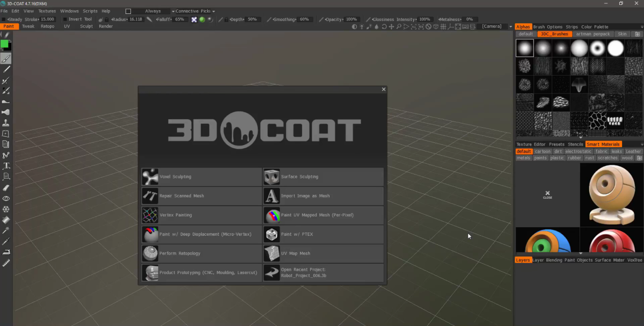Viewport: 644px width, 326px height.
Task: Toggle the depth channel X icon
Action: (194, 19)
